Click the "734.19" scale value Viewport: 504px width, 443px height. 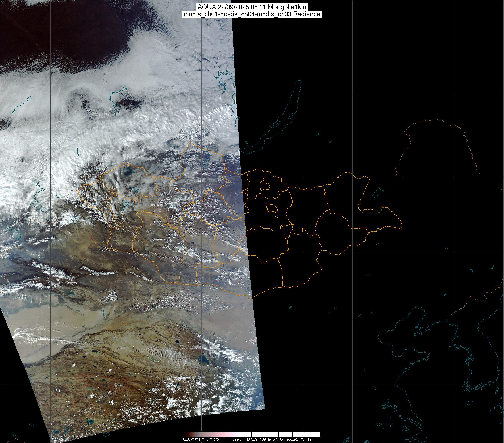306,439
